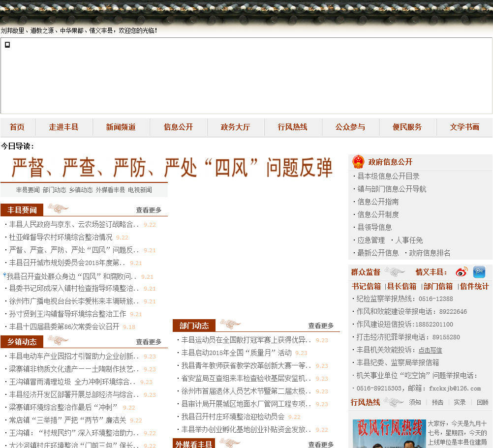Open news 丰县十四届县委第86次常委会议召开
Image resolution: width=493 pixels, height=448 pixels.
(x=64, y=327)
